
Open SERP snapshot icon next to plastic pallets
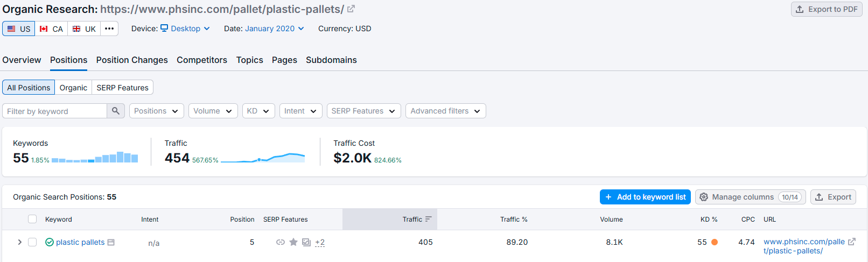coord(111,242)
